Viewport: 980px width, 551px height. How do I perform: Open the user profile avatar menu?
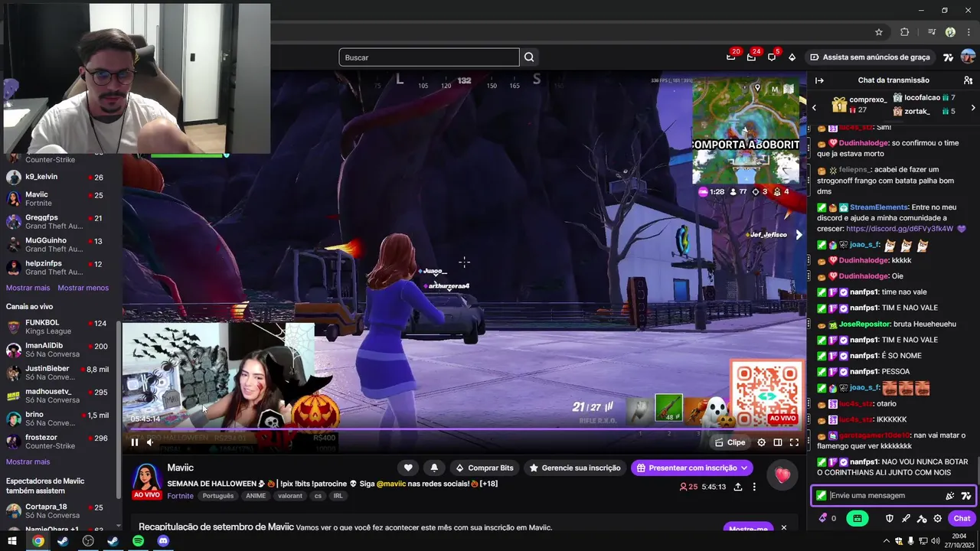point(968,57)
